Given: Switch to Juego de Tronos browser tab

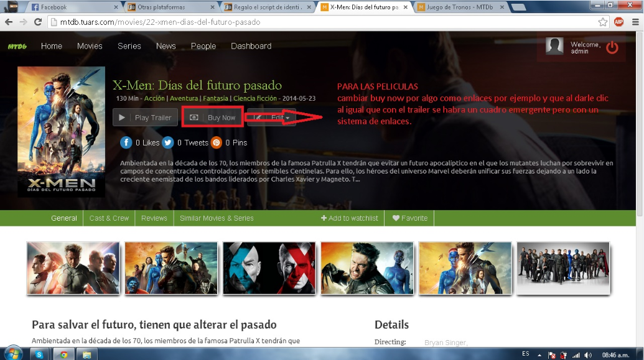Looking at the screenshot, I should coord(461,7).
